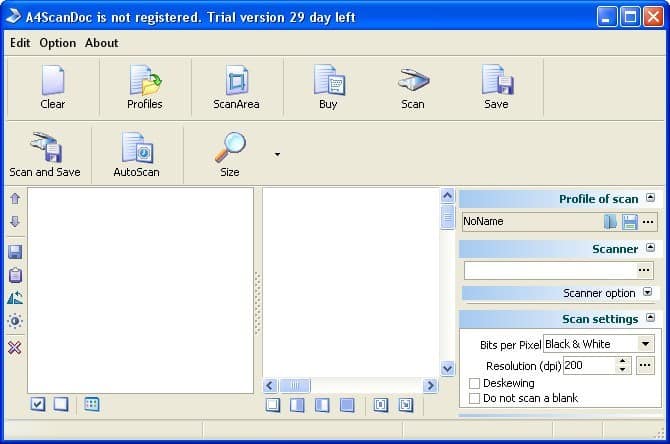Open the Bits per Pixel dropdown
Screen dimensions: 670x444
pos(646,344)
